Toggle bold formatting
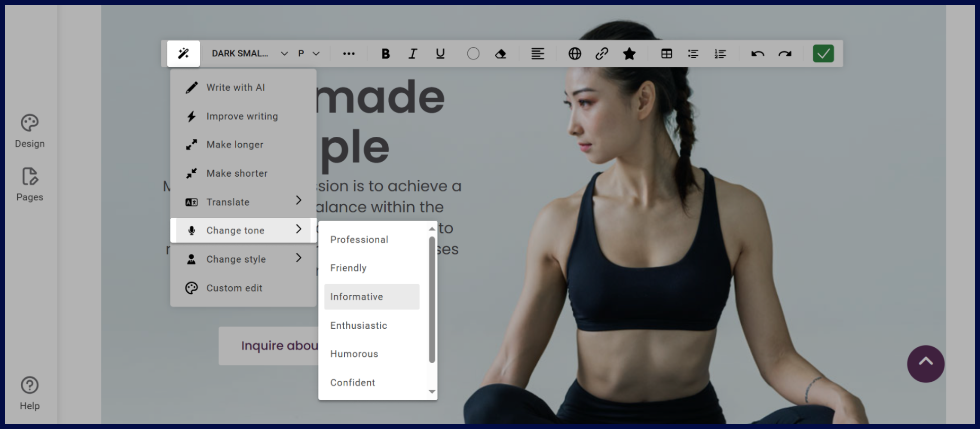The width and height of the screenshot is (980, 429). (385, 53)
